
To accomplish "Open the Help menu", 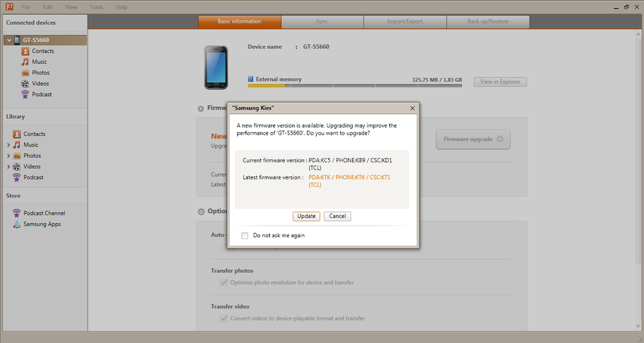I will [x=122, y=7].
